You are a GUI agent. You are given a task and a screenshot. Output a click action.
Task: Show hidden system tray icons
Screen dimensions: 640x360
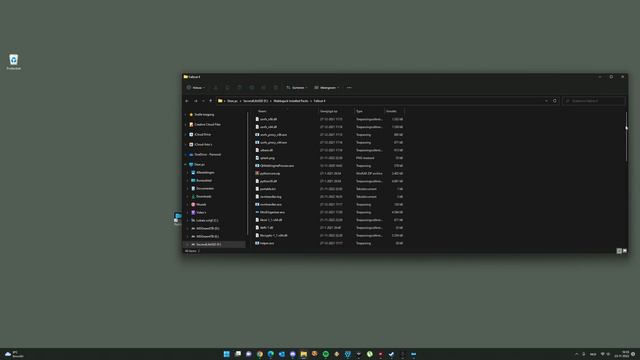[x=576, y=354]
